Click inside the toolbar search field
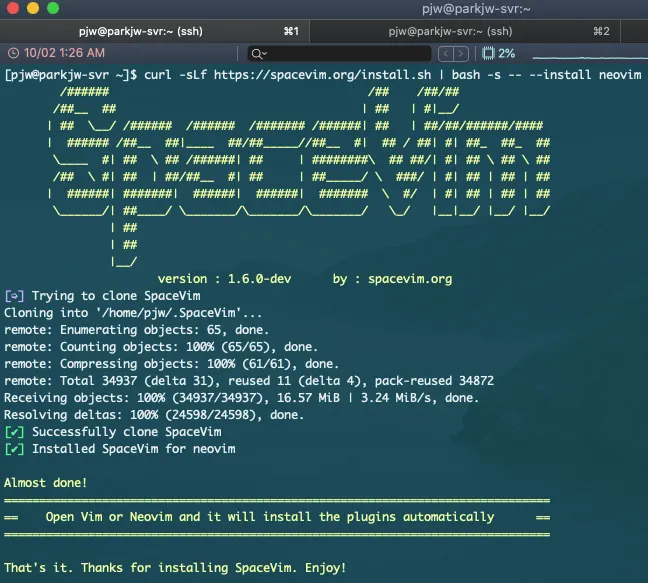This screenshot has width=648, height=583. (339, 54)
